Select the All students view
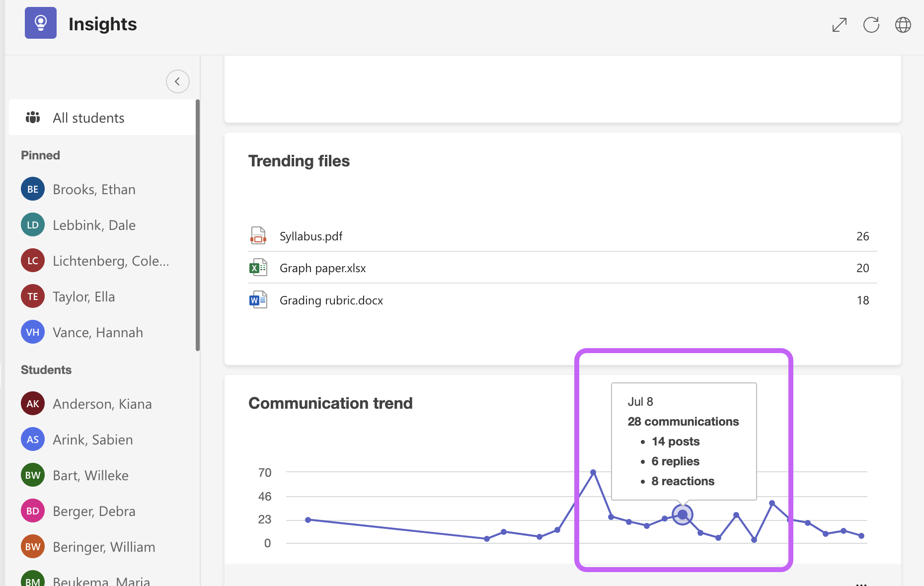Image resolution: width=924 pixels, height=586 pixels. 88,118
